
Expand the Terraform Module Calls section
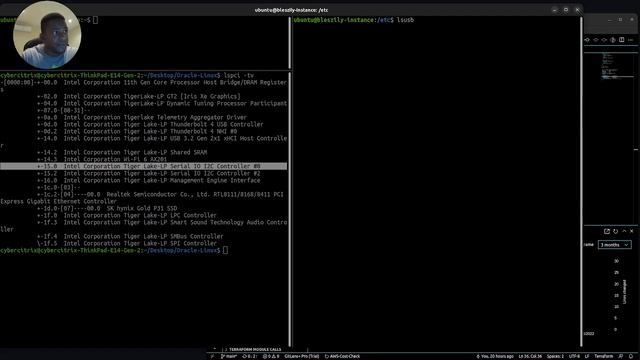253,349
